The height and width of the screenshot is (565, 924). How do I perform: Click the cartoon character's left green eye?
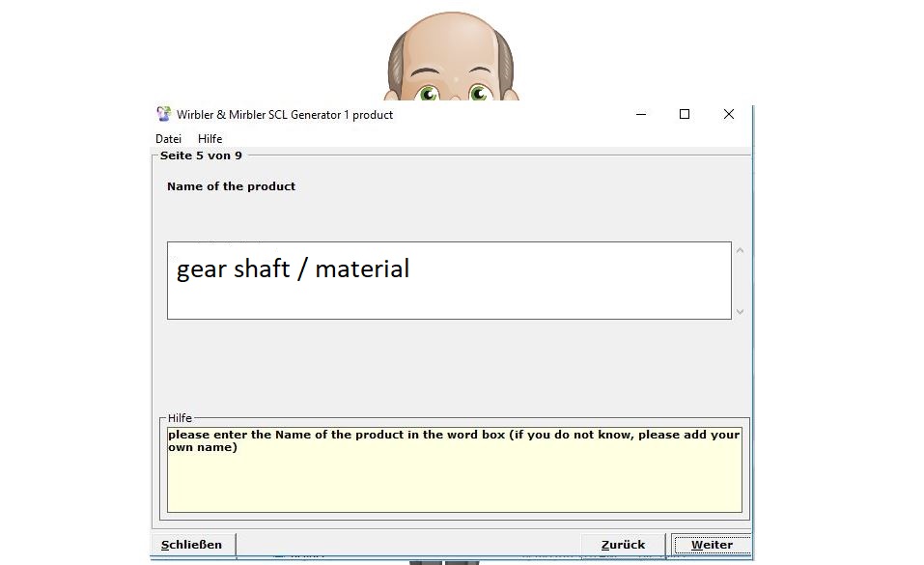[429, 94]
